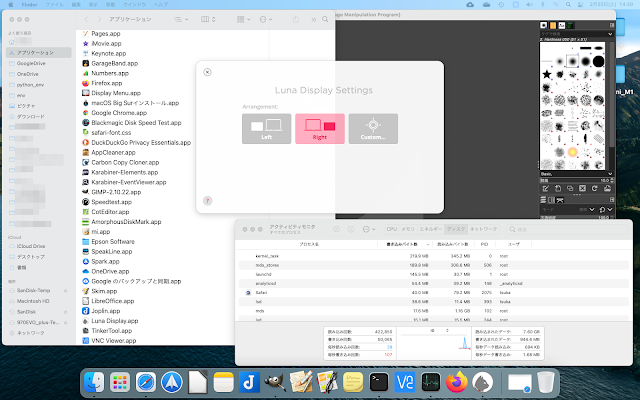Viewport: 640px width, 400px height.
Task: Adjust GIMP brush spacing slider
Action: [x=575, y=180]
